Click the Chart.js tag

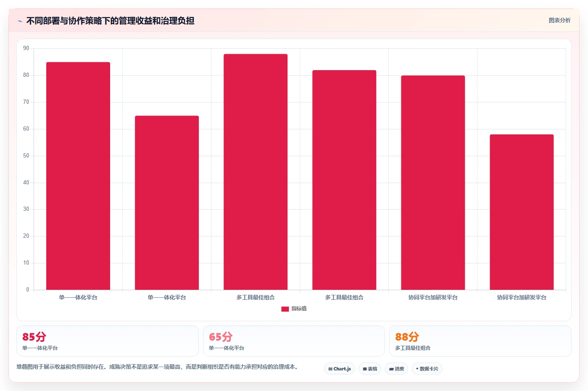click(x=340, y=369)
